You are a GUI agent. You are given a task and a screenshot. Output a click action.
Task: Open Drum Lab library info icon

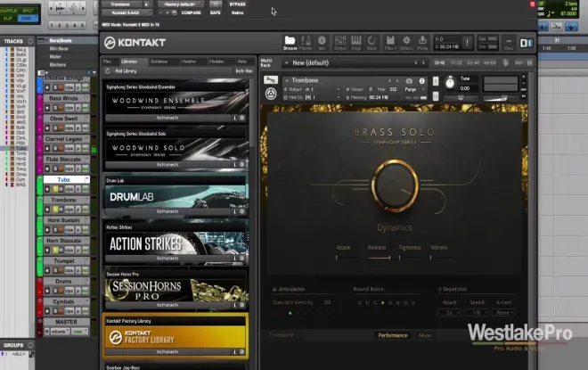pyautogui.click(x=234, y=211)
